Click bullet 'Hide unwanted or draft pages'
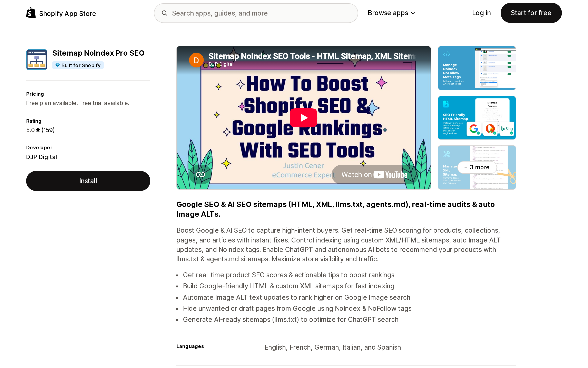 coord(297,308)
